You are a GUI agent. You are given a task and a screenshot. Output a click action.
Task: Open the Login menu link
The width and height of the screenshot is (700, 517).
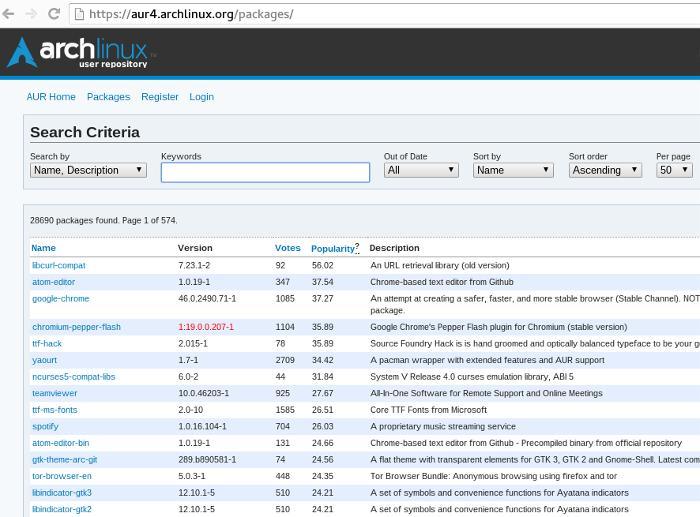click(x=201, y=97)
